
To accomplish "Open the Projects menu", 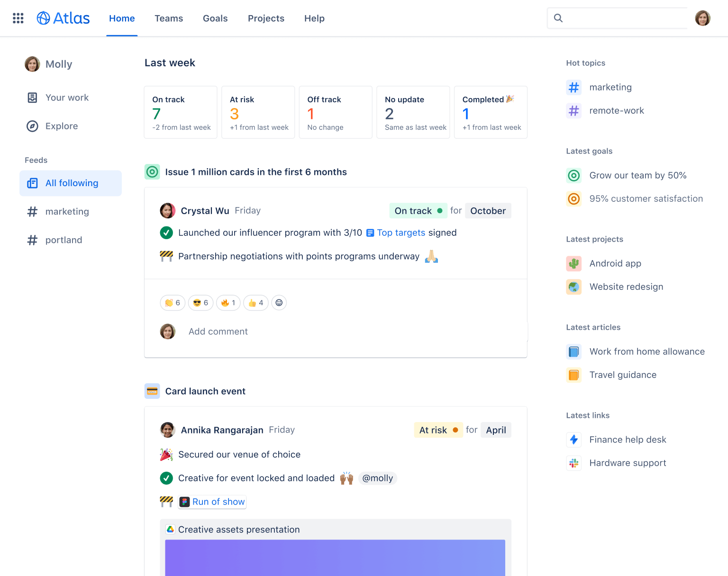I will [266, 18].
